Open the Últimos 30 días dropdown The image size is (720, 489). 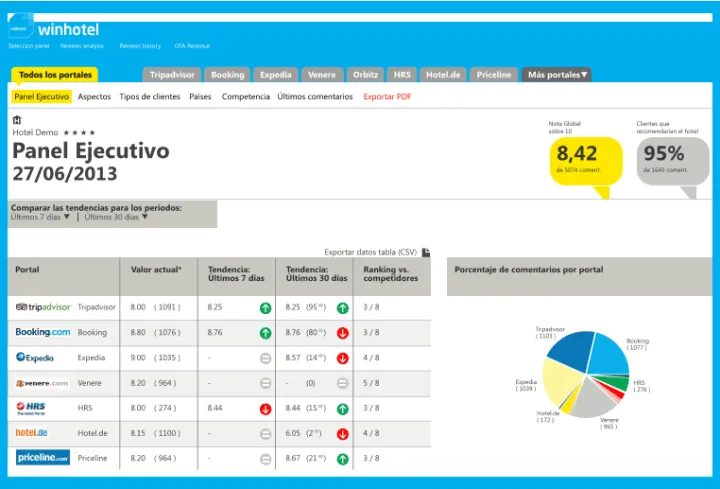[117, 216]
